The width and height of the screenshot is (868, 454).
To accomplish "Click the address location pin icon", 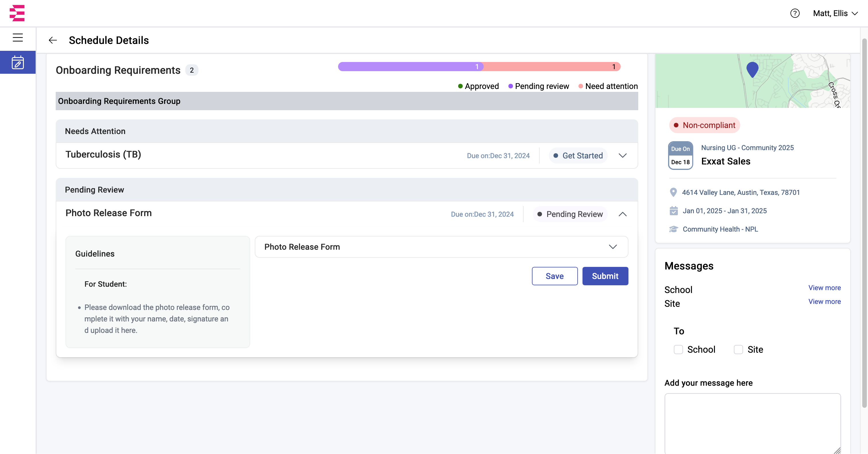I will coord(673,192).
